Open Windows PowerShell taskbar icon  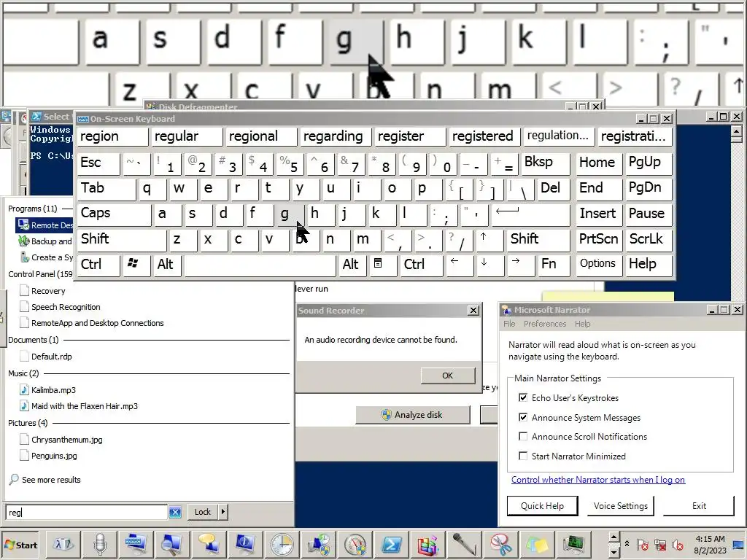(x=392, y=544)
